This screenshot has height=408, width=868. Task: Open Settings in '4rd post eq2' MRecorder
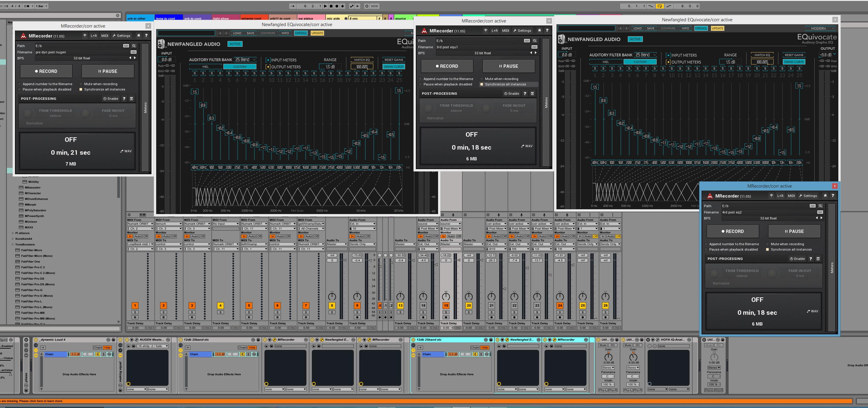pos(808,196)
